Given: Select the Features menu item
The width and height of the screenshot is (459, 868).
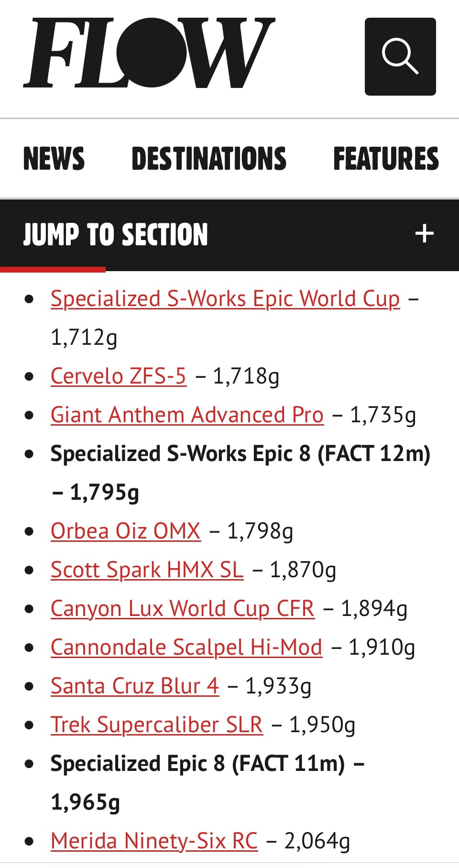Looking at the screenshot, I should (386, 159).
